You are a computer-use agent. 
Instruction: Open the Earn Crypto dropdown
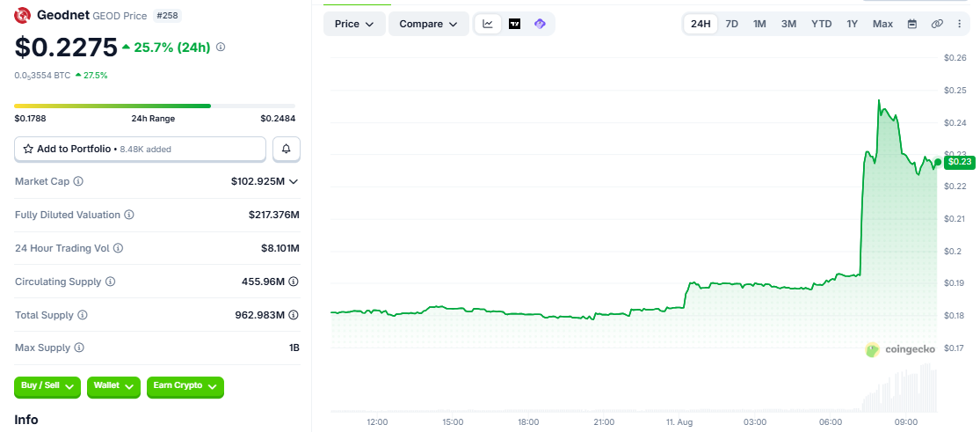(185, 386)
